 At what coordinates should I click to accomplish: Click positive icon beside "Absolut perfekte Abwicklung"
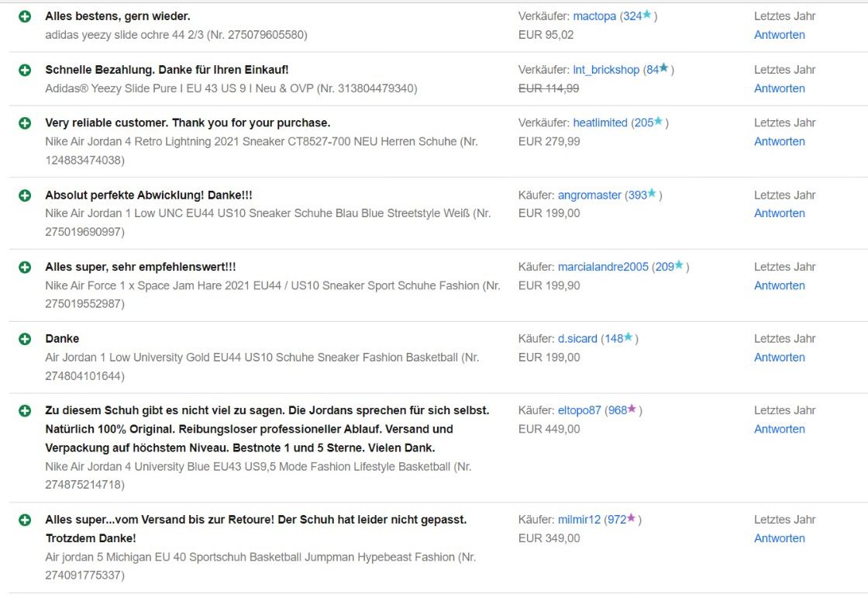(x=25, y=195)
